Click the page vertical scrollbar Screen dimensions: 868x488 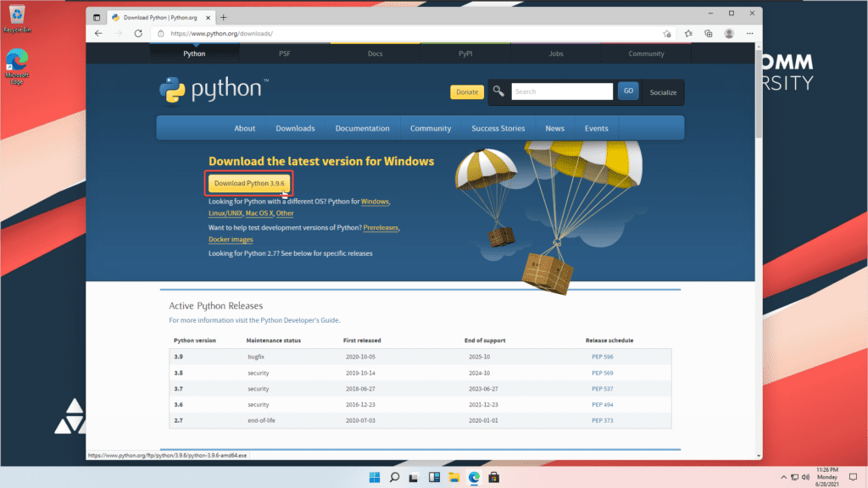[x=759, y=94]
